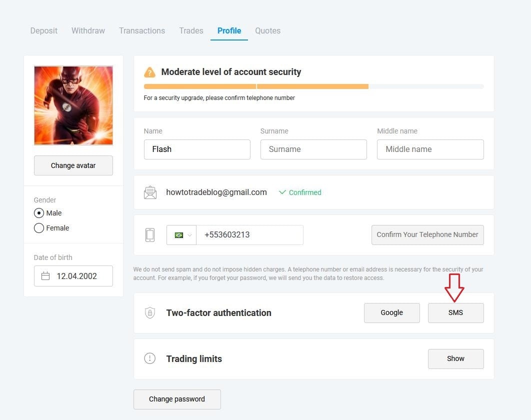
Task: Switch to the Deposit tab
Action: pos(43,31)
